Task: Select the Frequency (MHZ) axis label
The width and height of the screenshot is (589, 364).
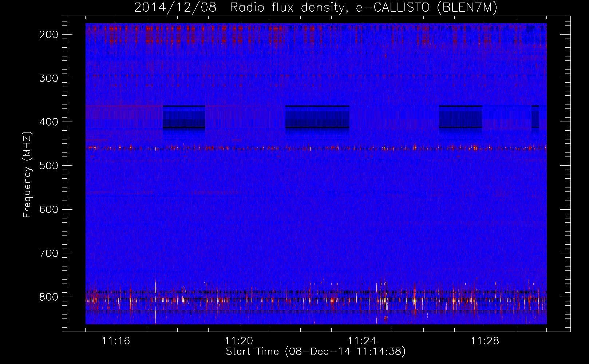Action: click(x=27, y=174)
